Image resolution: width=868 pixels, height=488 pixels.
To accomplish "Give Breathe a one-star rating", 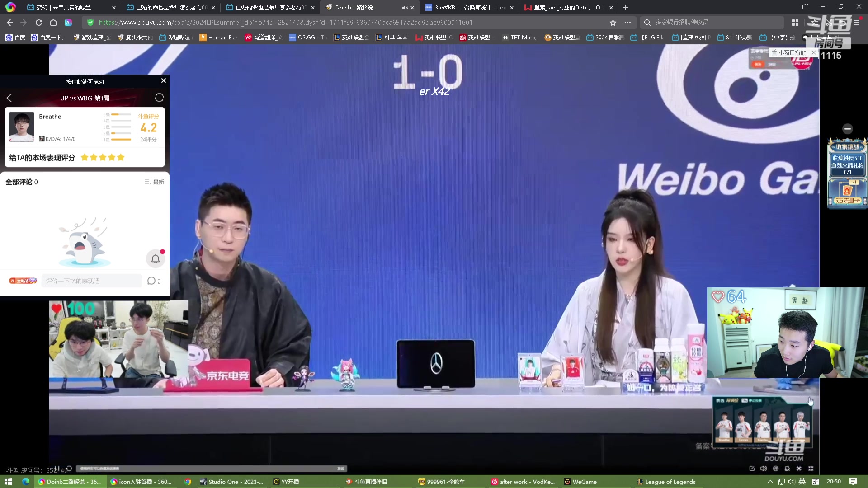I will 85,157.
